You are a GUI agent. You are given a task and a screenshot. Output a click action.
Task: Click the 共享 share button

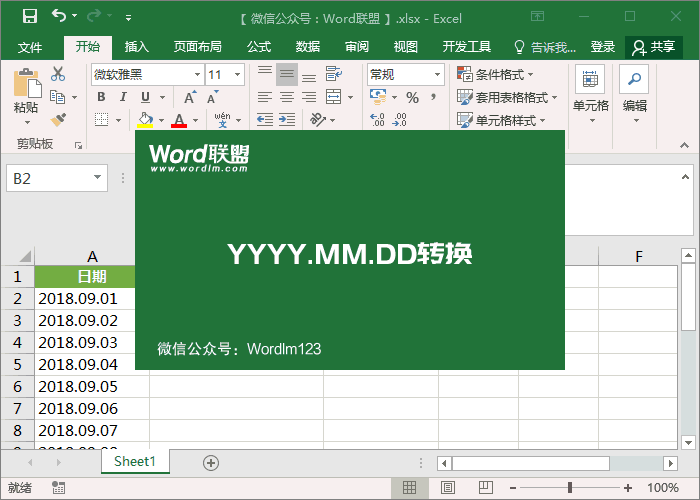tap(654, 47)
